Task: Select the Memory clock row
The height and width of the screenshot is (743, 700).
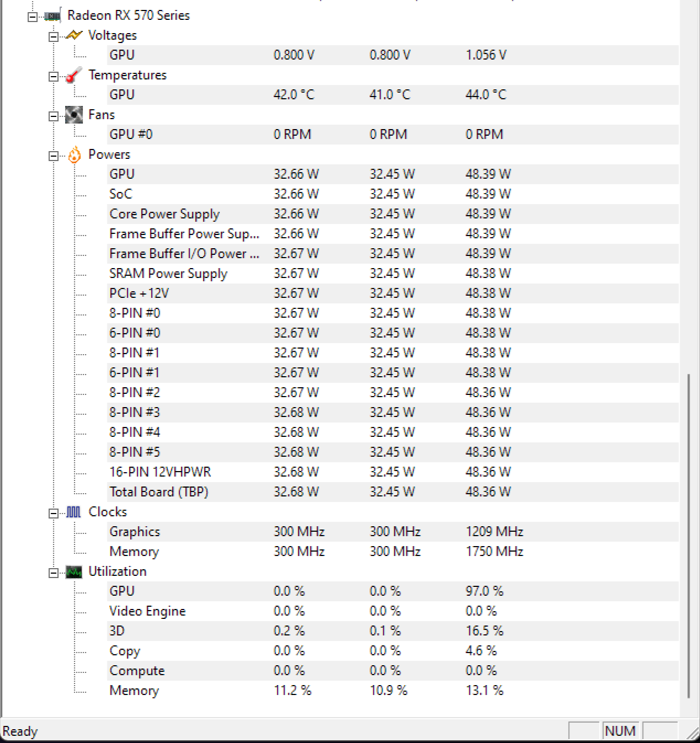Action: (393, 552)
